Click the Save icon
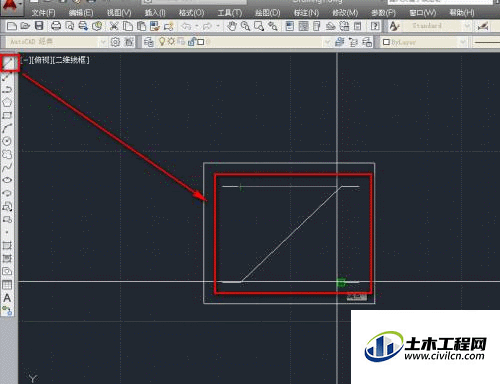The image size is (500, 384). click(39, 26)
